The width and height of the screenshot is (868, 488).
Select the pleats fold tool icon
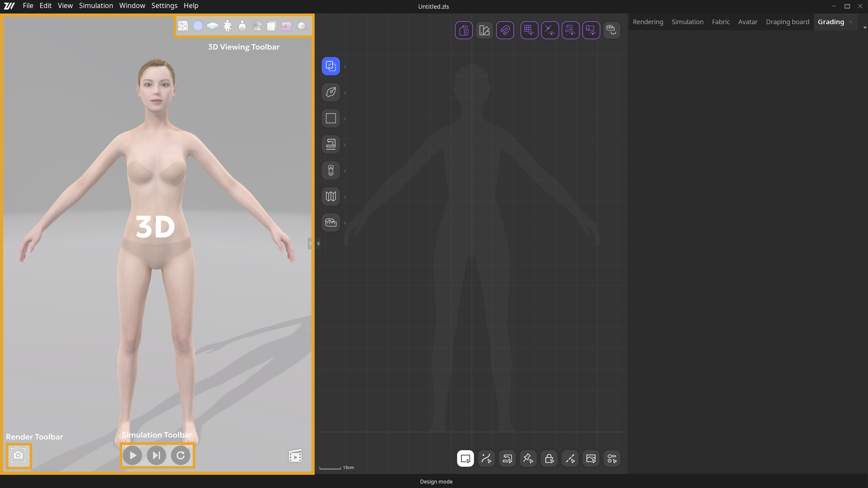pos(330,197)
